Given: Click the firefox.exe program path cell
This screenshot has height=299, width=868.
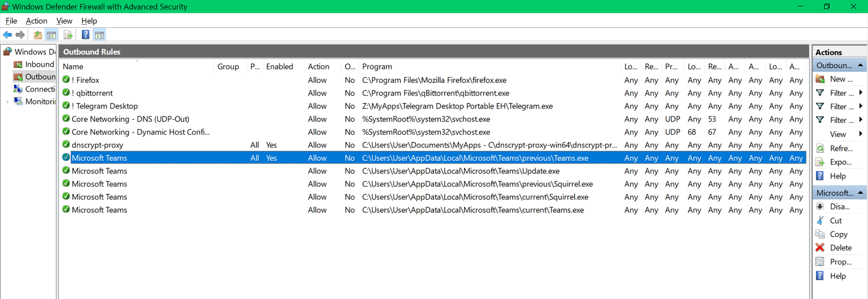Looking at the screenshot, I should [434, 80].
